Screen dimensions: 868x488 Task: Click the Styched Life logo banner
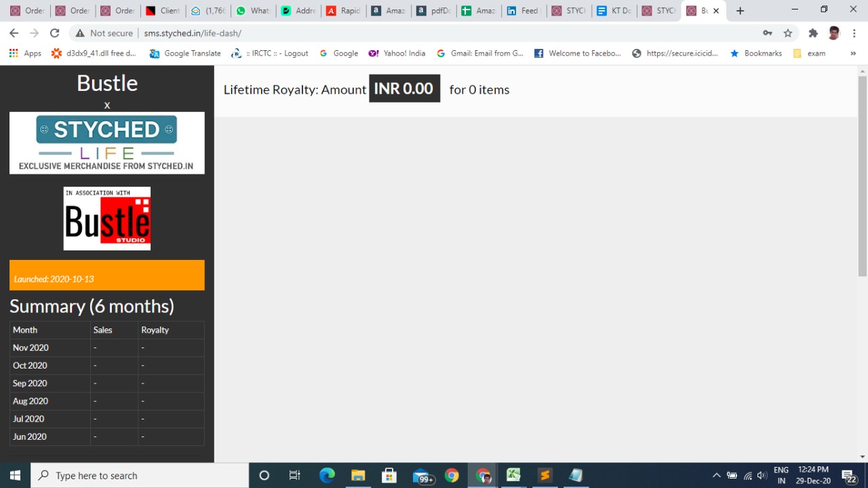click(107, 143)
